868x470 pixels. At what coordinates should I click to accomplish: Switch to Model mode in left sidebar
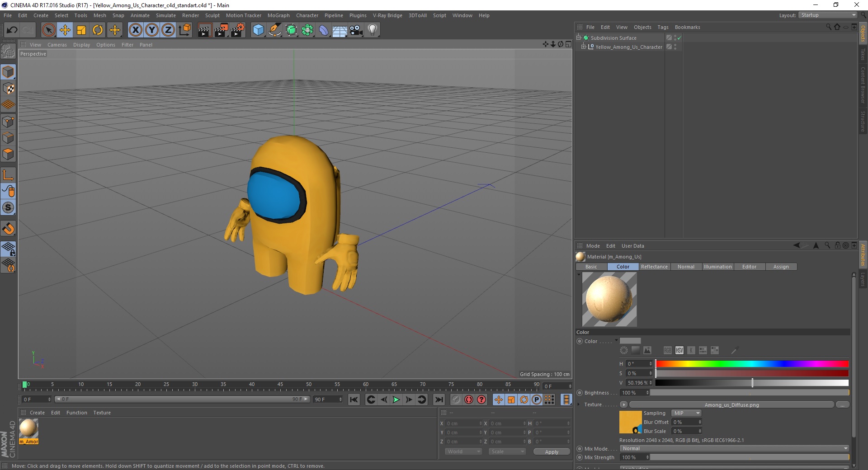coord(8,72)
